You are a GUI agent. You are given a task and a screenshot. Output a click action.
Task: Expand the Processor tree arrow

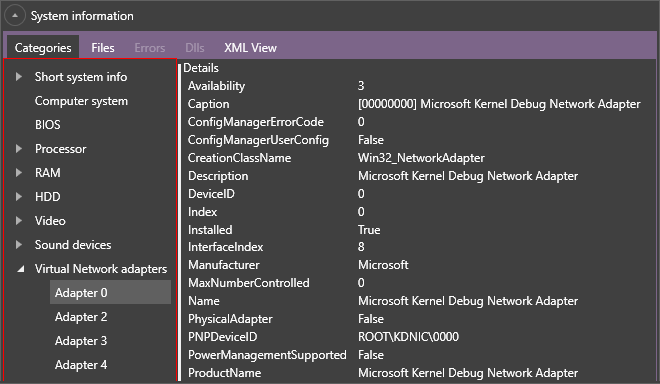[x=19, y=149]
